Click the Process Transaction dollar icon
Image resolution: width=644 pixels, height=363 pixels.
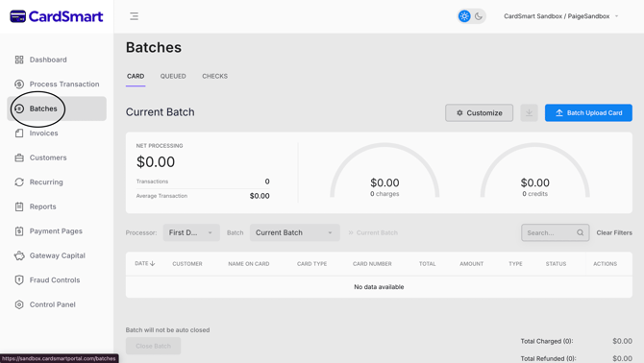coord(19,85)
